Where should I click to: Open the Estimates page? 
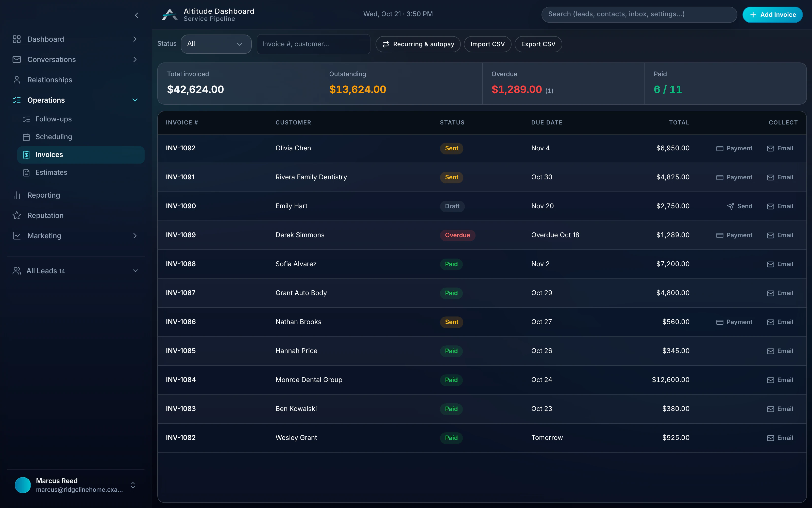81,172
